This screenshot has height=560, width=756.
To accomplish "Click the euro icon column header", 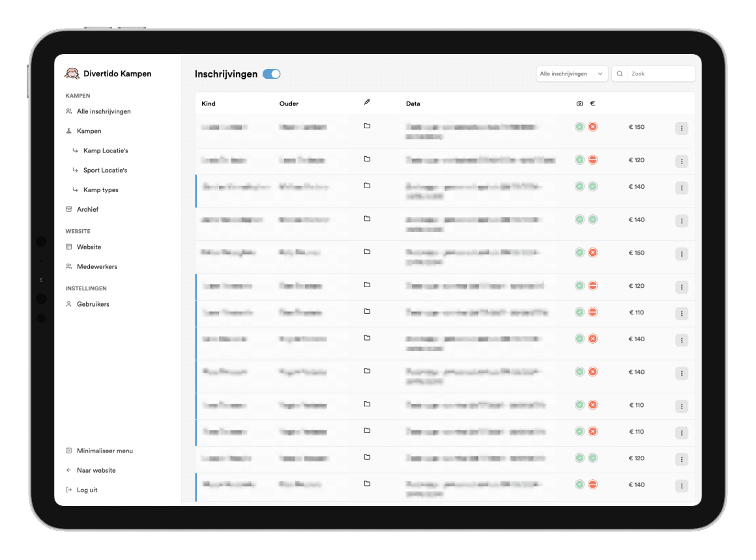I will pos(592,104).
